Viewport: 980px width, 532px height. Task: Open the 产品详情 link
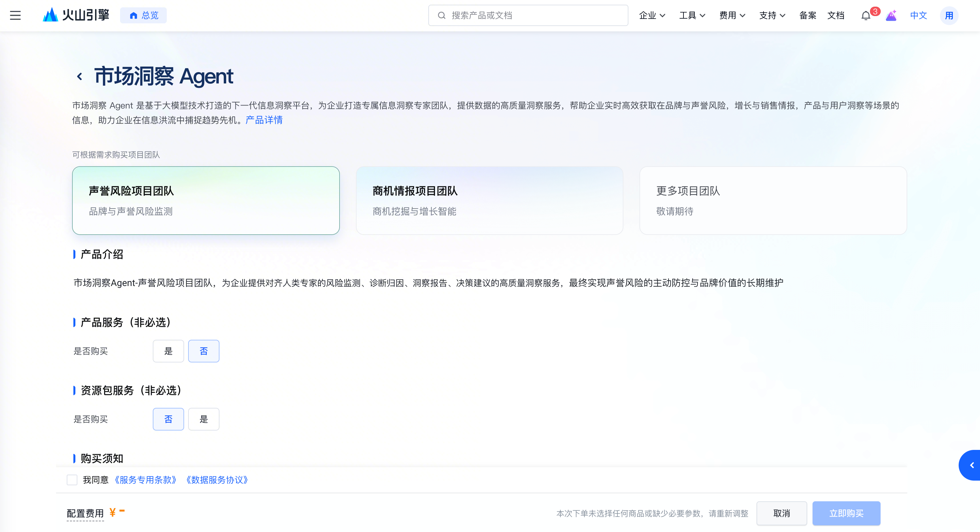coord(264,120)
